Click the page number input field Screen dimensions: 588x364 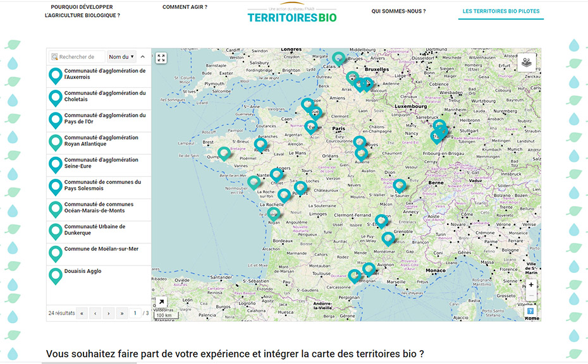(x=135, y=313)
